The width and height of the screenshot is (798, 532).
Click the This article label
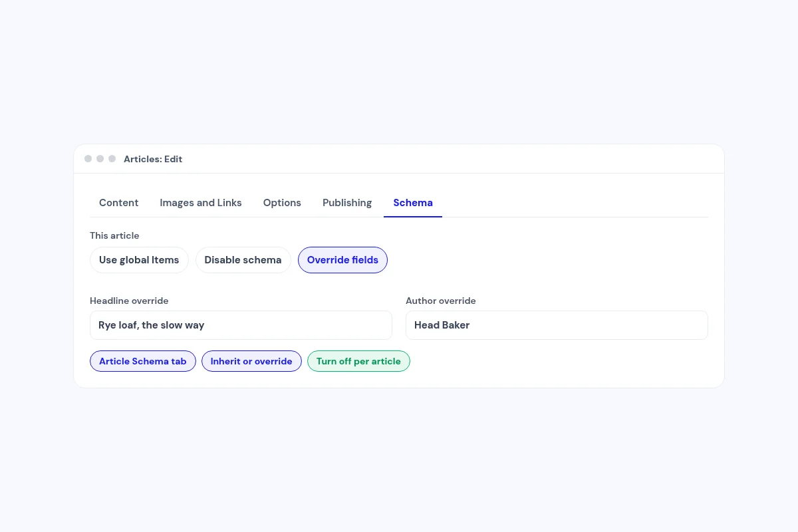pos(114,235)
